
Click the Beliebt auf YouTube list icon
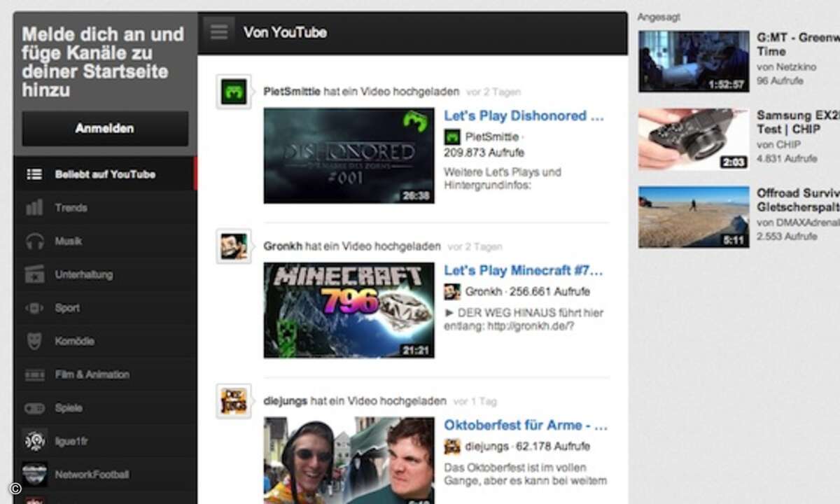point(34,174)
